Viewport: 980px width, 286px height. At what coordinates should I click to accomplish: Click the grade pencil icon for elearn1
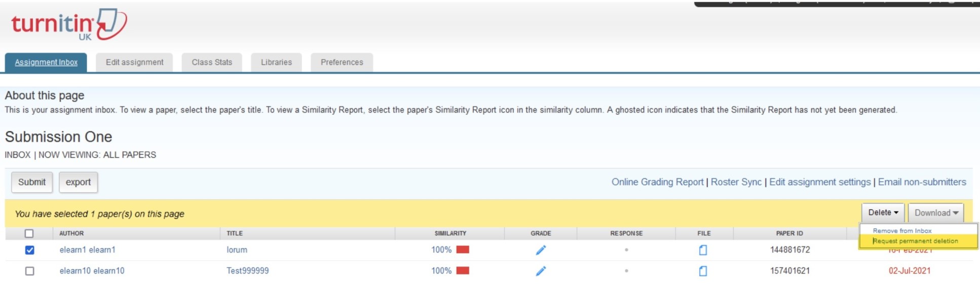pos(541,250)
